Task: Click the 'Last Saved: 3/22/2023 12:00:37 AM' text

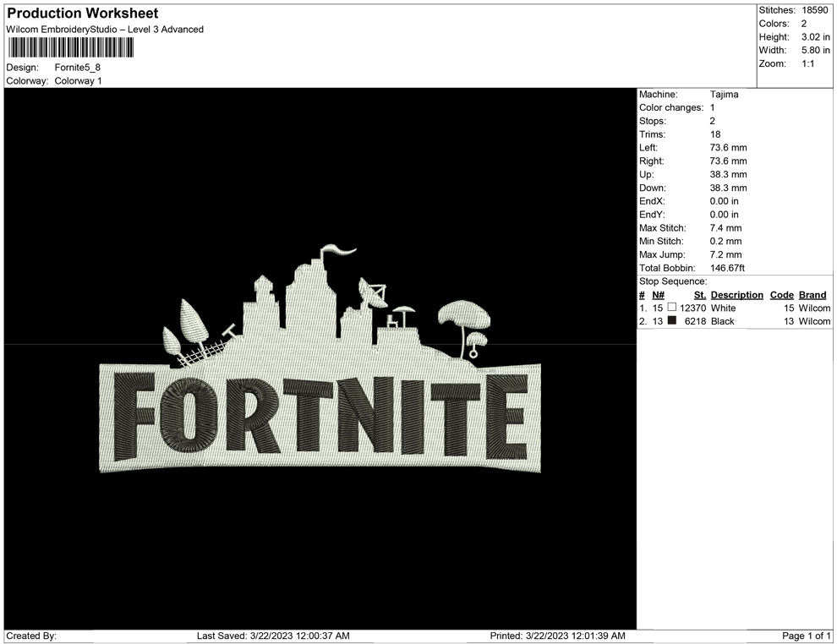Action: [273, 636]
